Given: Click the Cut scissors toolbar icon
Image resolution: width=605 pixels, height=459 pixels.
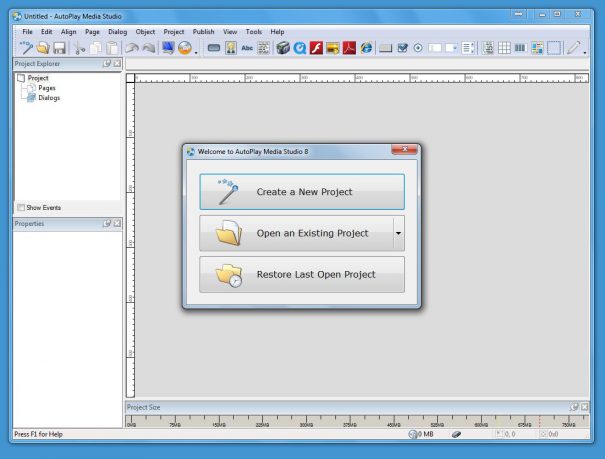Looking at the screenshot, I should click(x=79, y=48).
